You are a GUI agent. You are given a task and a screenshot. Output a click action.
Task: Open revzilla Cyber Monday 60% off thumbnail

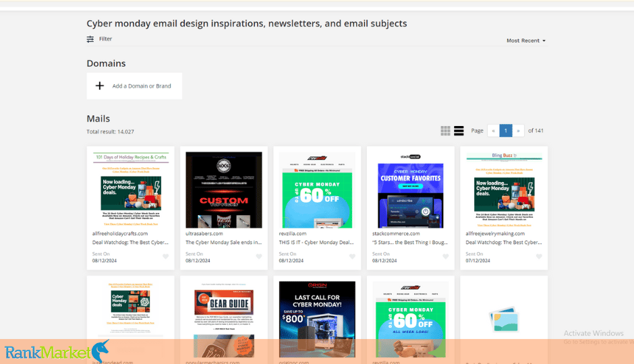[x=317, y=190]
